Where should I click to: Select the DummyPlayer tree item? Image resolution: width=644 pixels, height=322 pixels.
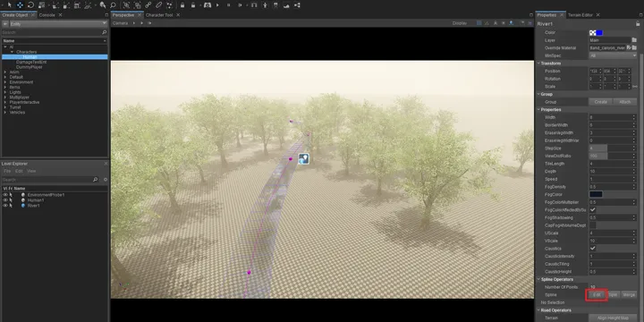[30, 67]
